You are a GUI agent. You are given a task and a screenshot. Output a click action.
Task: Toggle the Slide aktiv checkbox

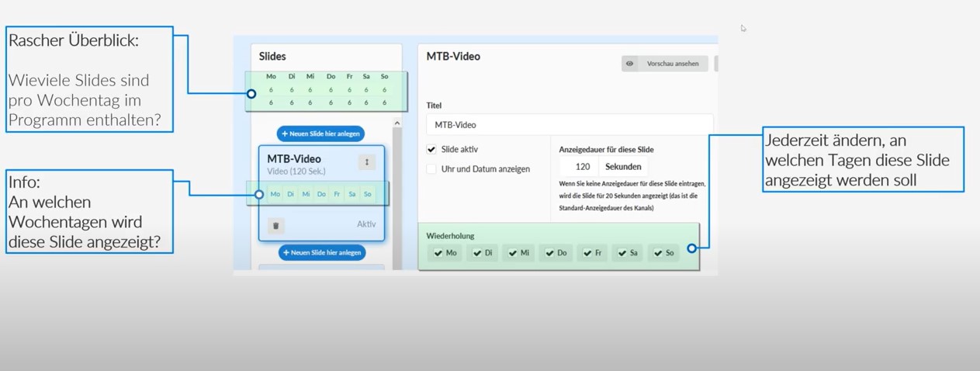[x=431, y=149]
